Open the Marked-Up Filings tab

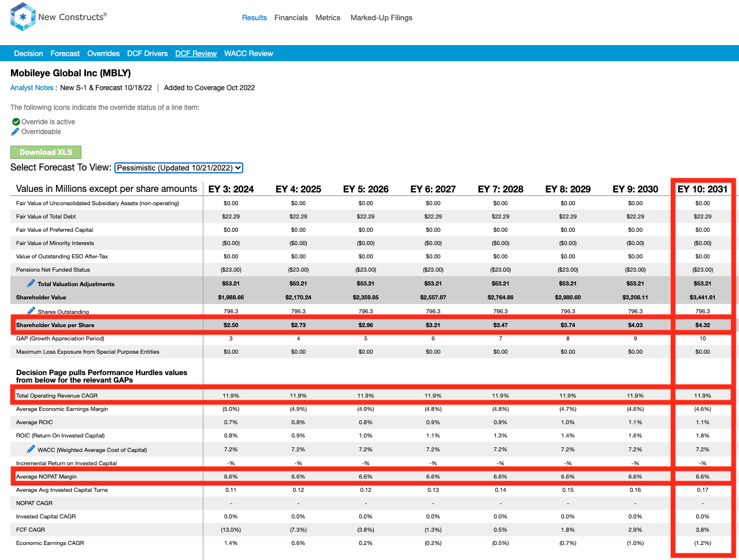[381, 18]
